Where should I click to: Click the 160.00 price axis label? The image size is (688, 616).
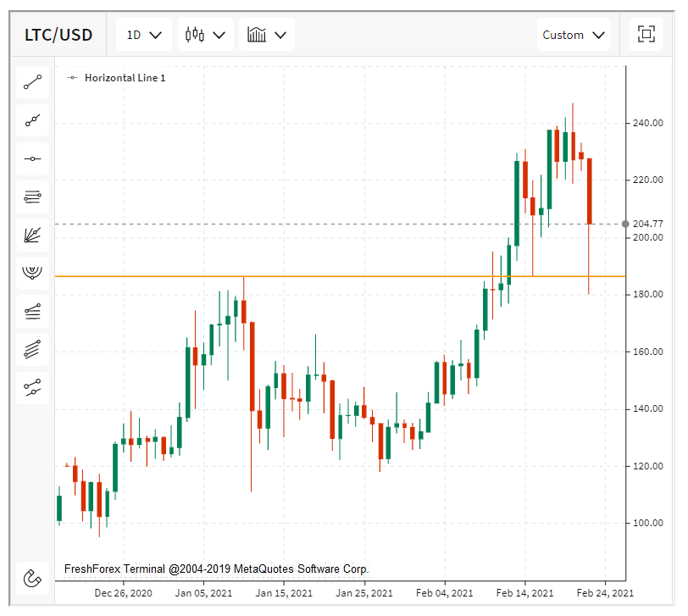coord(647,352)
